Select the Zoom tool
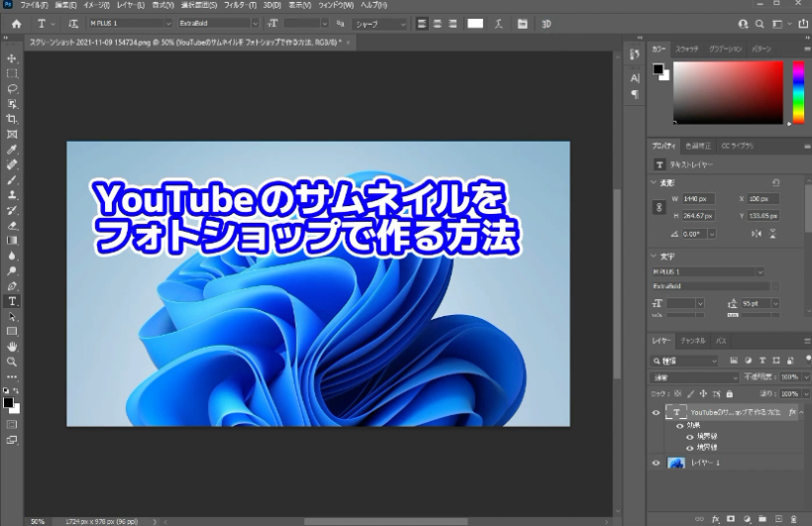This screenshot has height=526, width=812. click(x=12, y=362)
